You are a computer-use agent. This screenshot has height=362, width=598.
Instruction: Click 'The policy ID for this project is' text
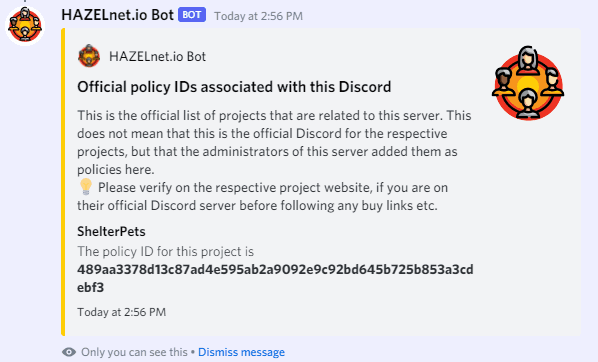pyautogui.click(x=166, y=251)
